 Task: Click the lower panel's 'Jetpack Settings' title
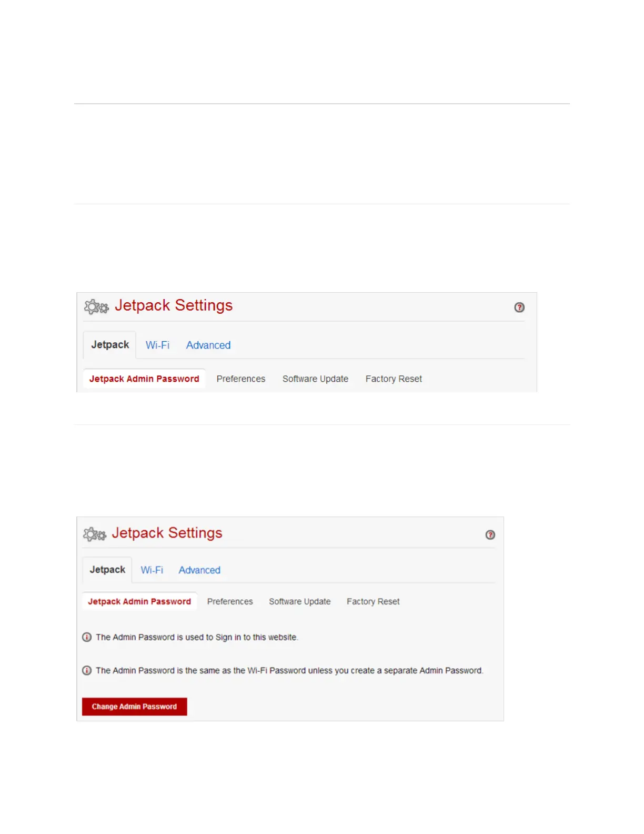[x=167, y=533]
